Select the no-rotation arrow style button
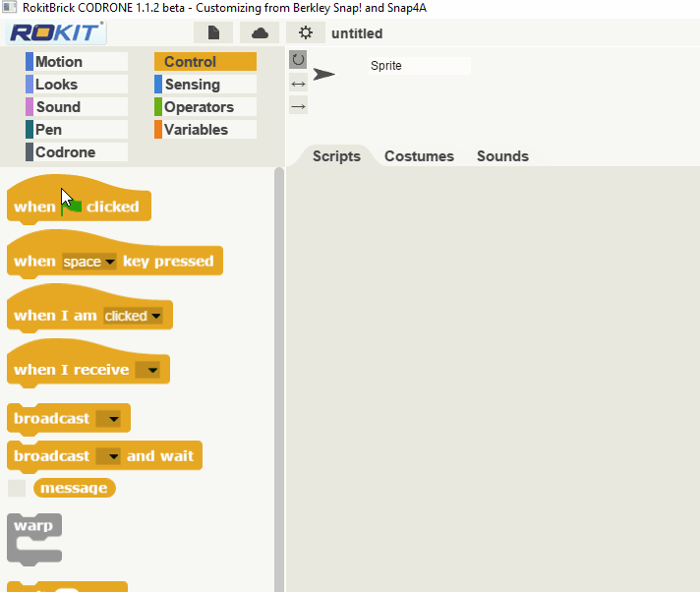 pos(298,106)
